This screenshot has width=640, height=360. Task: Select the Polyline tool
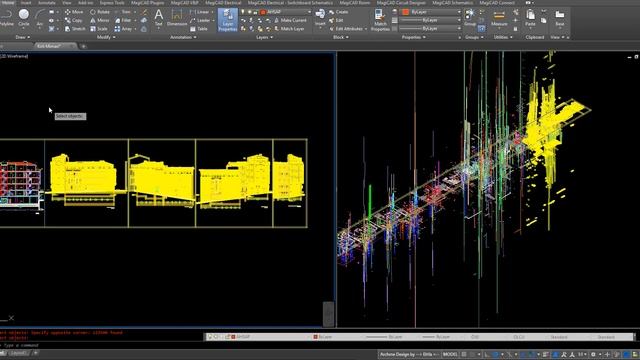coord(6,18)
